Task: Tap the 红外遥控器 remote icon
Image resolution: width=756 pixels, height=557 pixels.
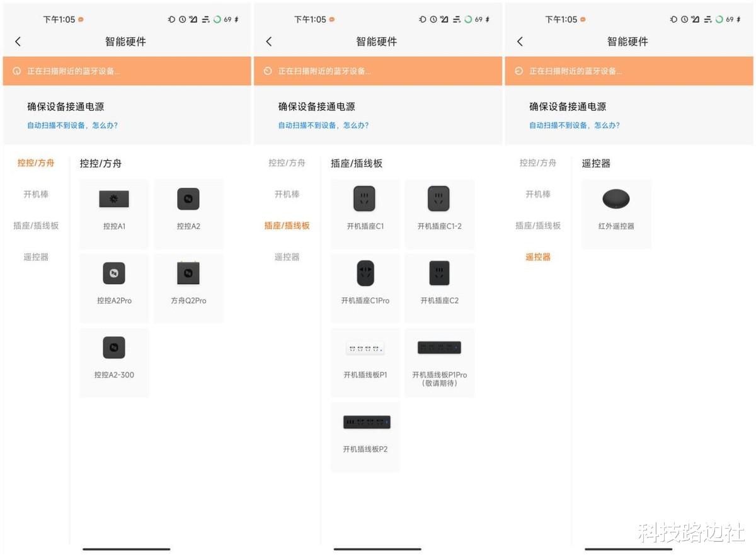Action: [x=616, y=198]
